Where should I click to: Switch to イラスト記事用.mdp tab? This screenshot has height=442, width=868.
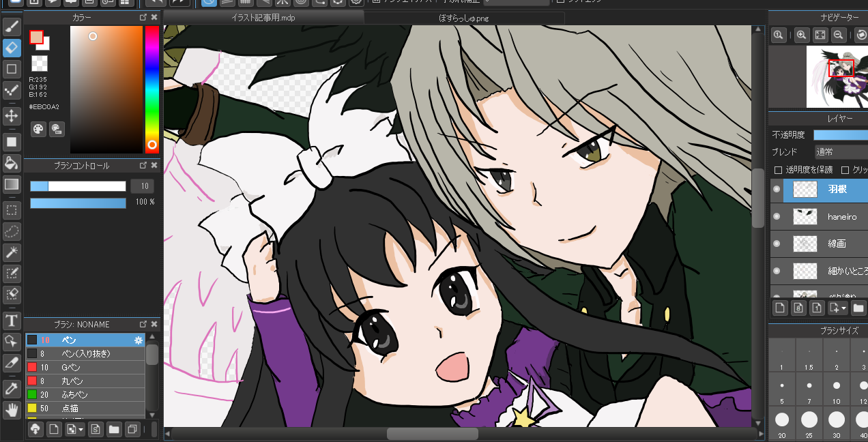(263, 17)
